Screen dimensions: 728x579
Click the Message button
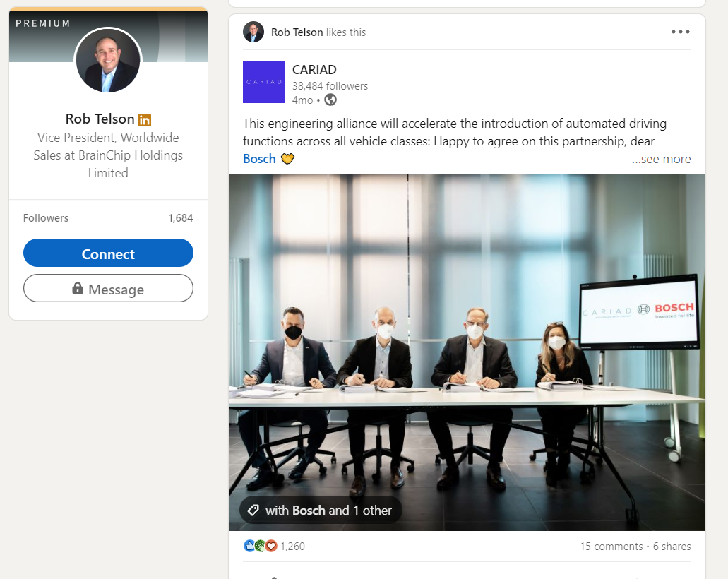[108, 288]
